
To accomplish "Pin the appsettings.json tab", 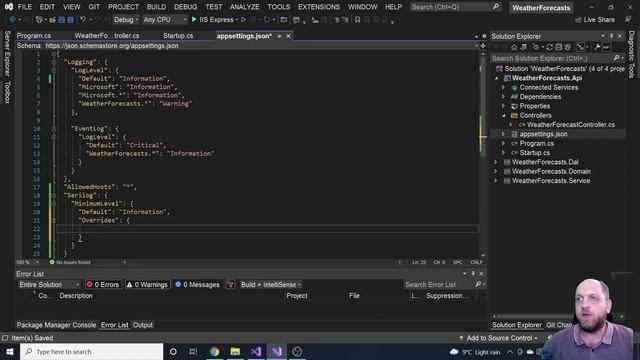I will [x=279, y=36].
